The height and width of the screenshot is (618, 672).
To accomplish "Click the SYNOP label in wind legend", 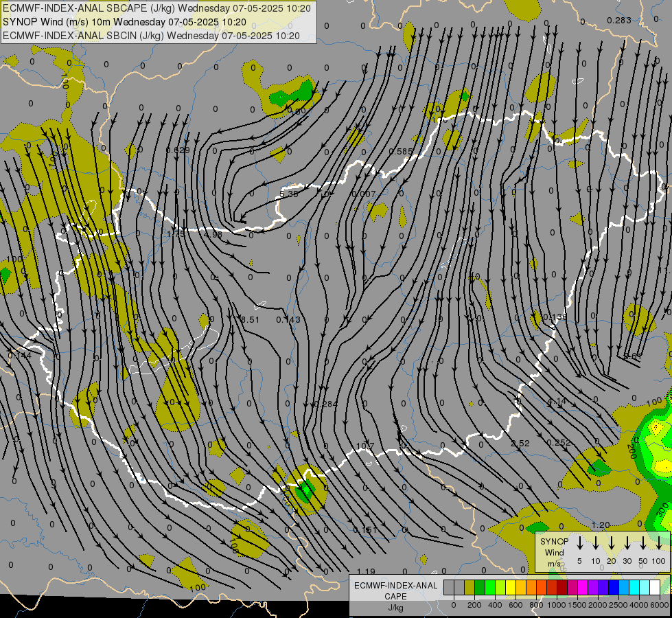I will point(554,541).
